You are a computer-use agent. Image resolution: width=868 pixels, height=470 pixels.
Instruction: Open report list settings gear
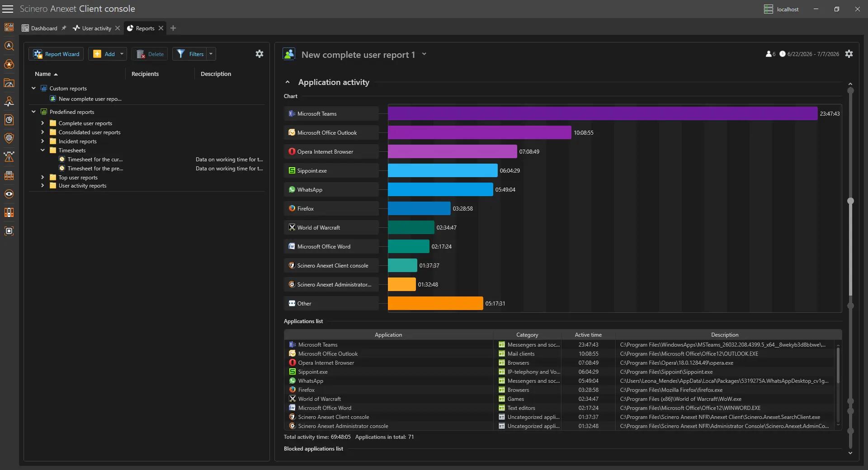click(x=259, y=54)
